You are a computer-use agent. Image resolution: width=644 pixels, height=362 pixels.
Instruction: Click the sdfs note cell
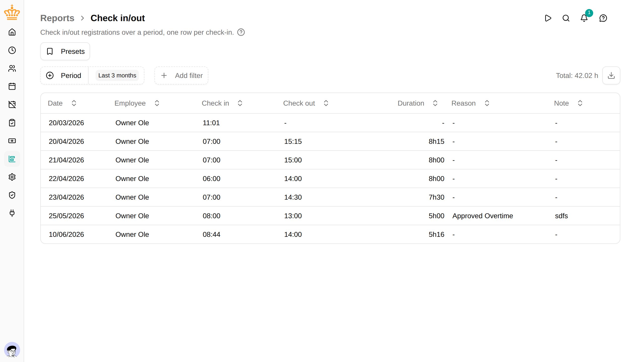[561, 216]
